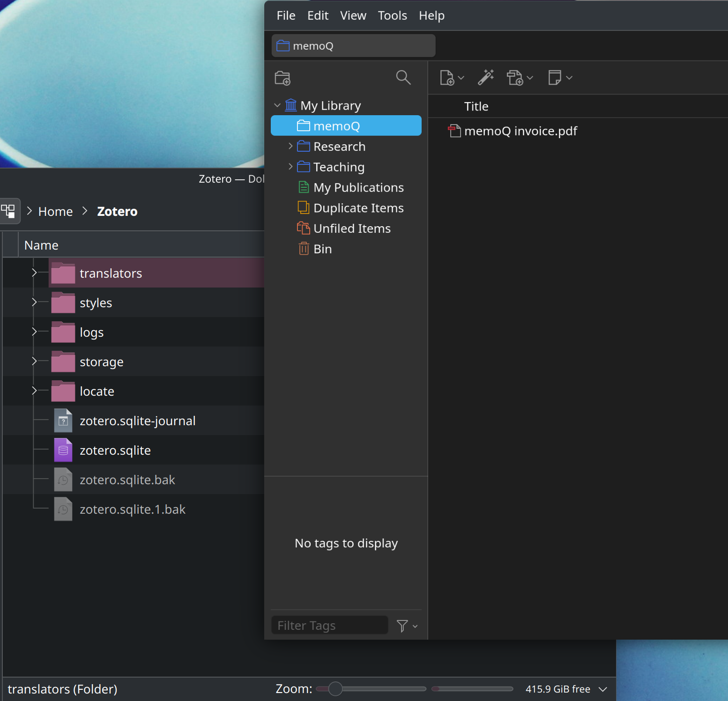
Task: Click the memoQ invoice.pdf attachment icon
Action: coord(454,131)
